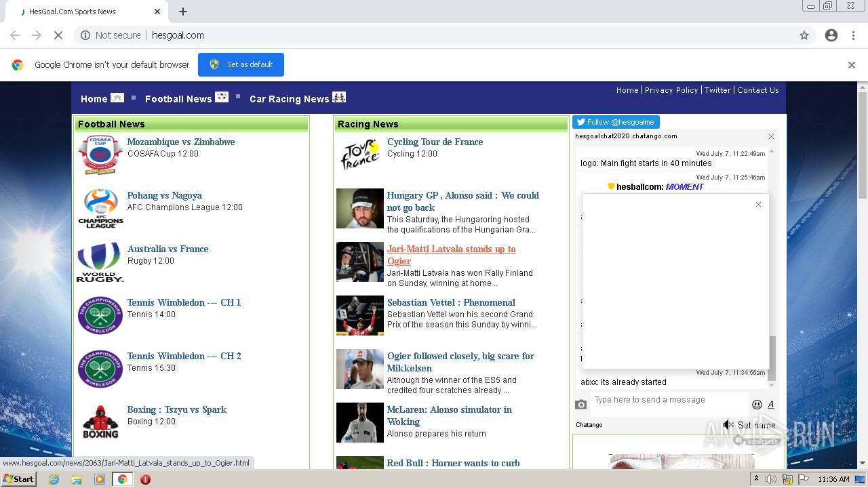Type here to send a message field
The height and width of the screenshot is (488, 868).
(669, 404)
